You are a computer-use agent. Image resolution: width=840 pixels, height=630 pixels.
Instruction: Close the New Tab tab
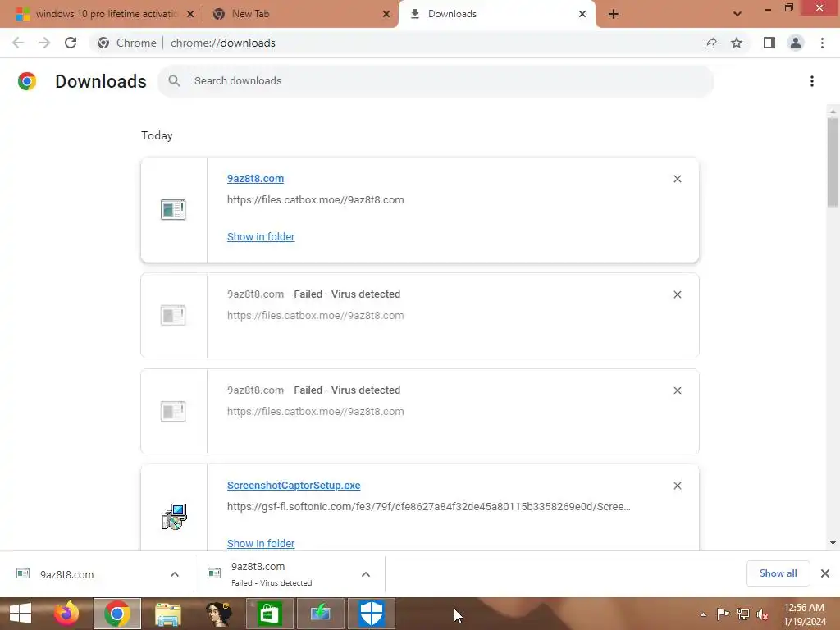tap(386, 15)
